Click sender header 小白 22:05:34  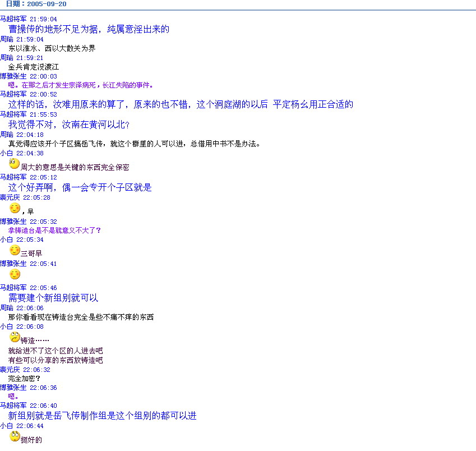[22, 240]
